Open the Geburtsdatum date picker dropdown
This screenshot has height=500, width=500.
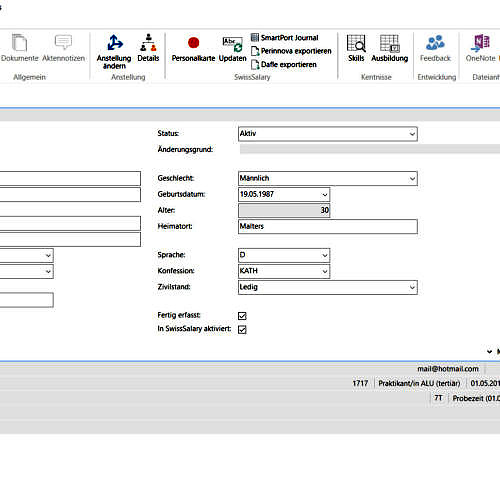[x=325, y=195]
